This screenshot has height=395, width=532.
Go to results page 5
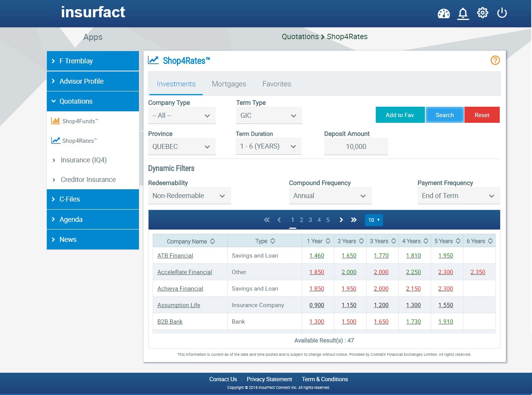[328, 220]
